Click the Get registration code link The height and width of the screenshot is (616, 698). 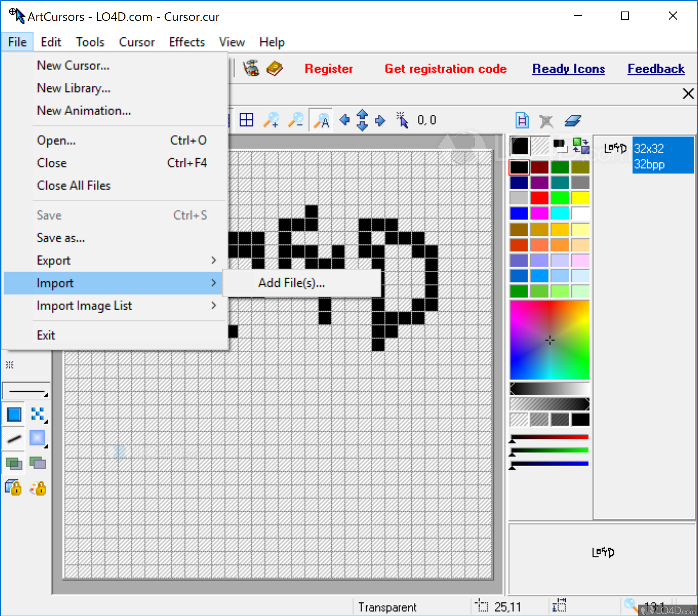pyautogui.click(x=445, y=69)
